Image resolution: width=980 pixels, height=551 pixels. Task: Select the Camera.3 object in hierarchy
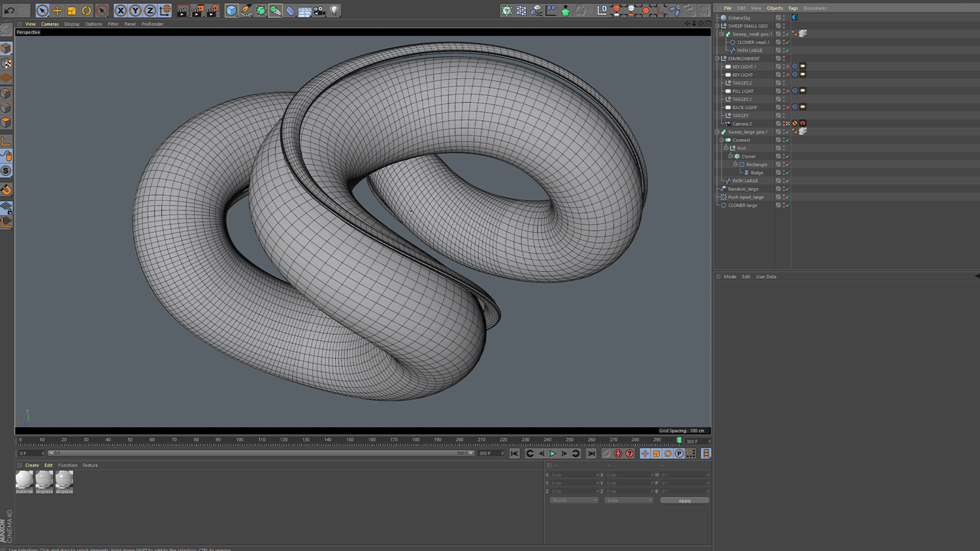[742, 123]
